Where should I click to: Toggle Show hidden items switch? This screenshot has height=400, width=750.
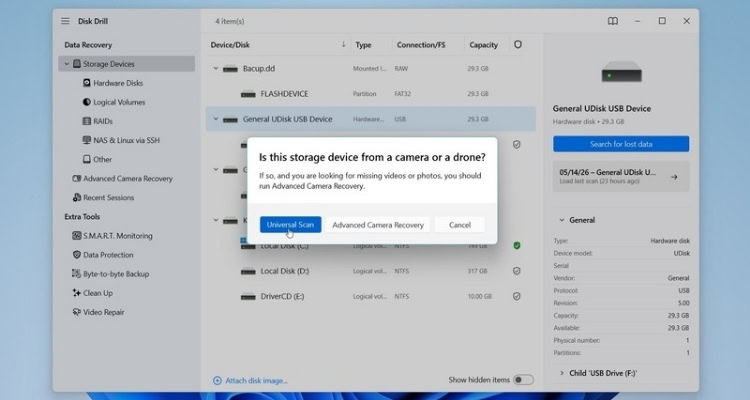pyautogui.click(x=523, y=380)
